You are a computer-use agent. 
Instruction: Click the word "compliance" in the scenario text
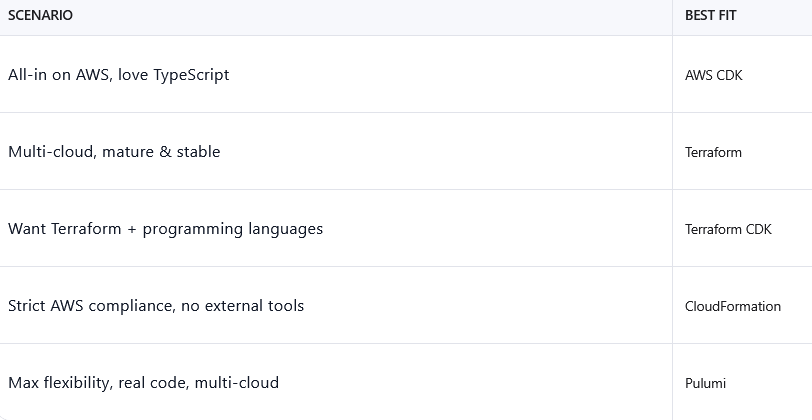[130, 306]
